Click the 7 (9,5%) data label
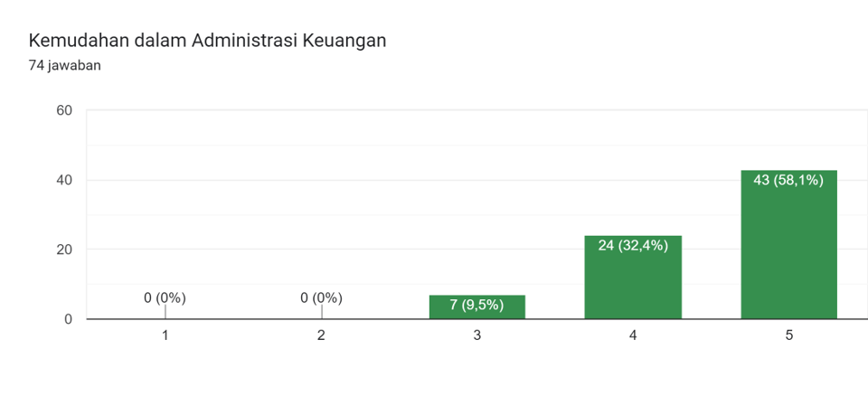The height and width of the screenshot is (406, 868). (x=476, y=305)
